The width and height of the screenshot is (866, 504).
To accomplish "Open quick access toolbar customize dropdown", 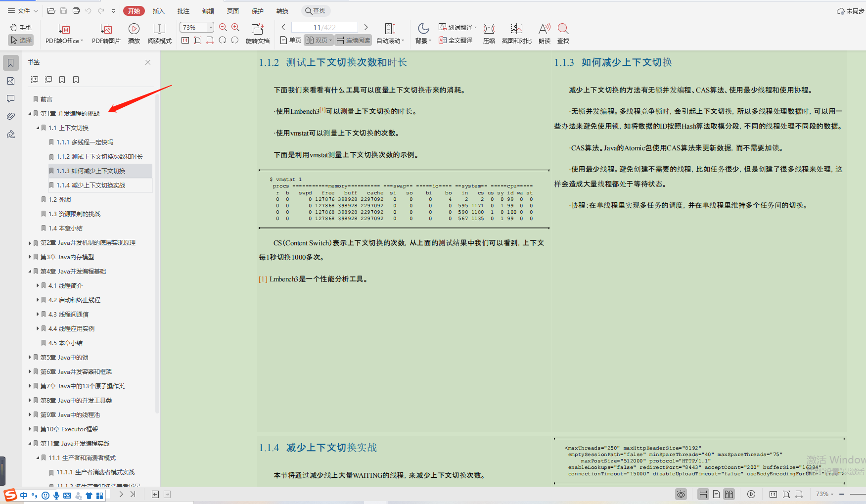I will (113, 11).
